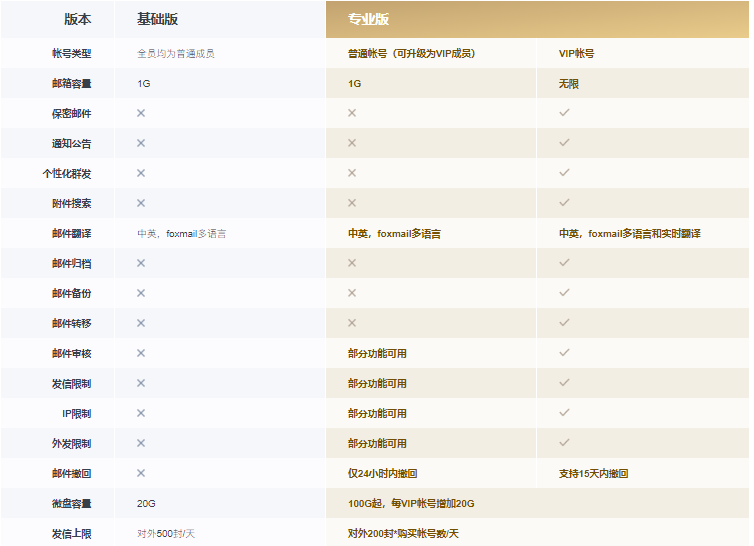
Task: Click the VIP帐号 sub-header
Action: [x=576, y=53]
